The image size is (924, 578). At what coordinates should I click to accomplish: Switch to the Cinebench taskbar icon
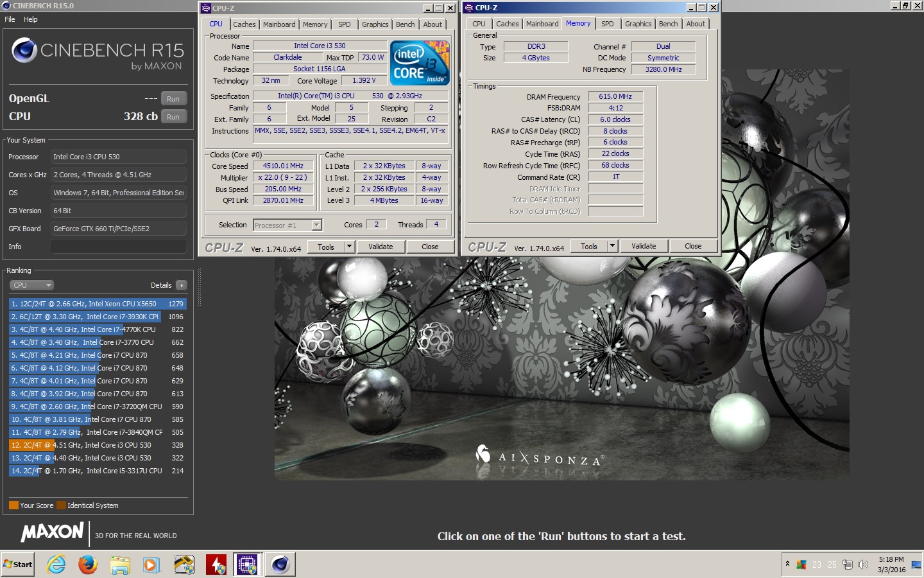(280, 565)
